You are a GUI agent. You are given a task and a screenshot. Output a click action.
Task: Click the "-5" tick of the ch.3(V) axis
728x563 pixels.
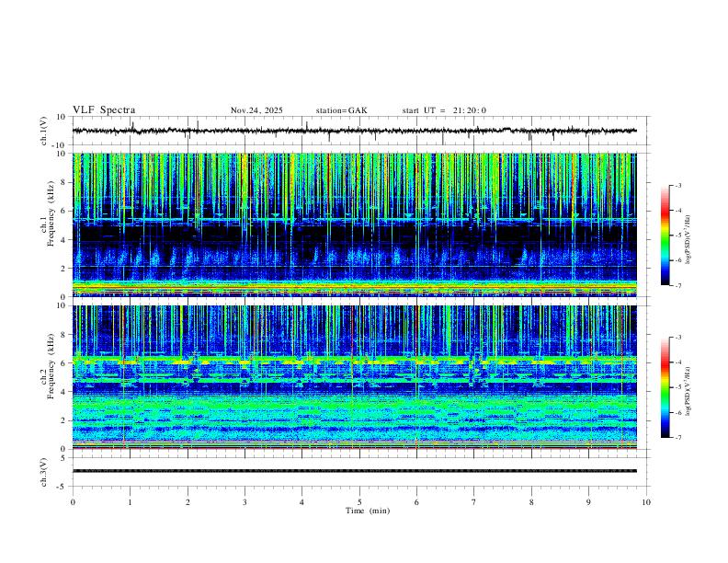tap(62, 487)
